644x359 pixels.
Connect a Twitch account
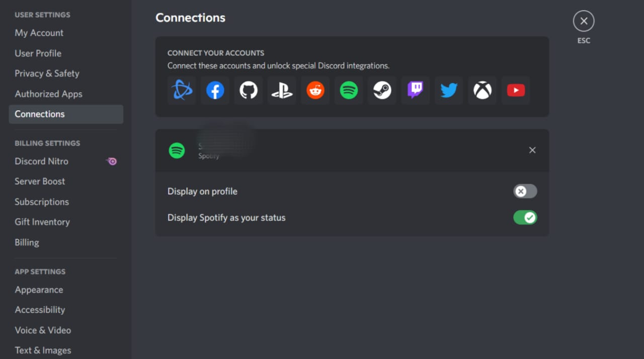[x=416, y=91]
